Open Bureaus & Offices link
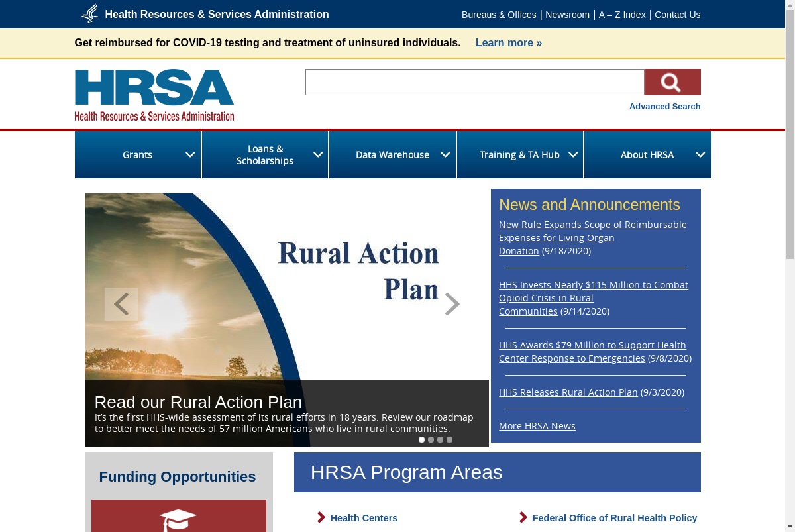 tap(499, 15)
